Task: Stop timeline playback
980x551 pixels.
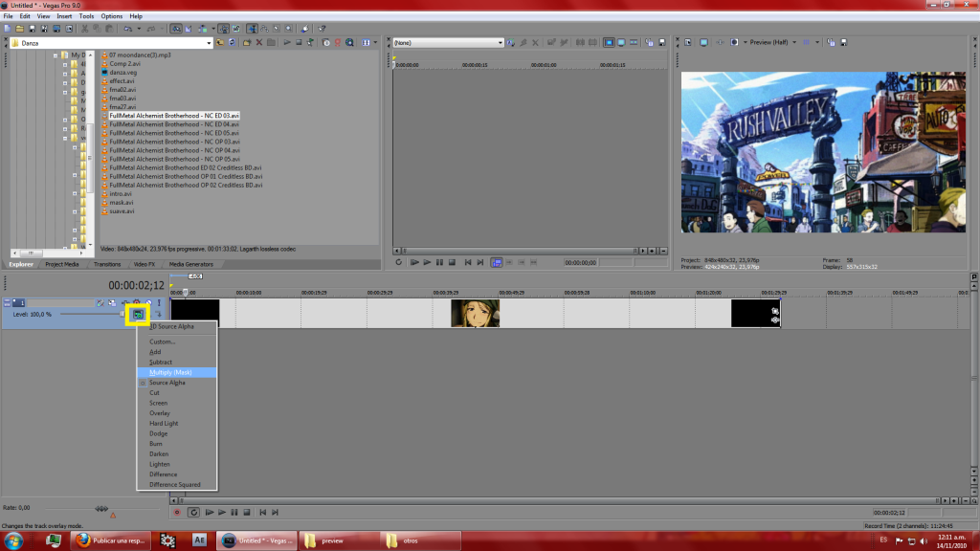Action: coord(247,513)
